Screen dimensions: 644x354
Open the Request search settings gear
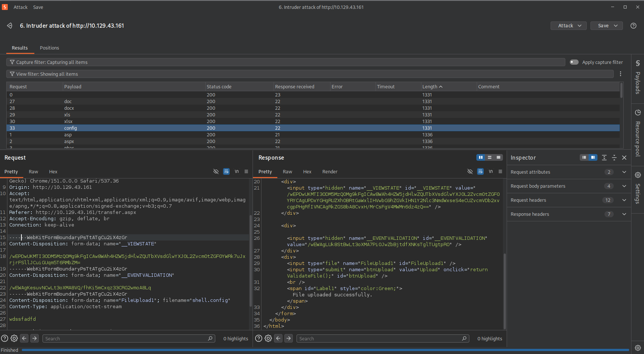point(14,338)
